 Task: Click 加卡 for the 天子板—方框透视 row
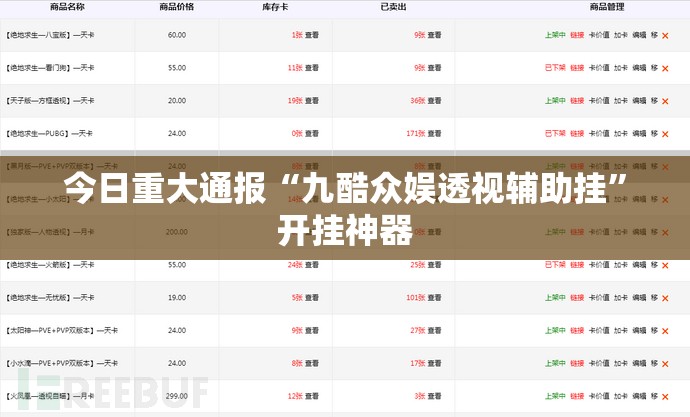click(x=620, y=101)
